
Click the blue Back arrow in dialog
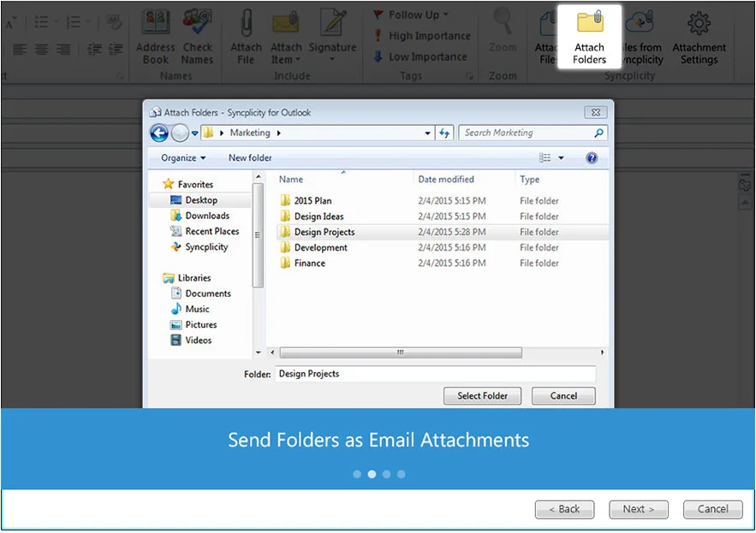click(x=159, y=133)
